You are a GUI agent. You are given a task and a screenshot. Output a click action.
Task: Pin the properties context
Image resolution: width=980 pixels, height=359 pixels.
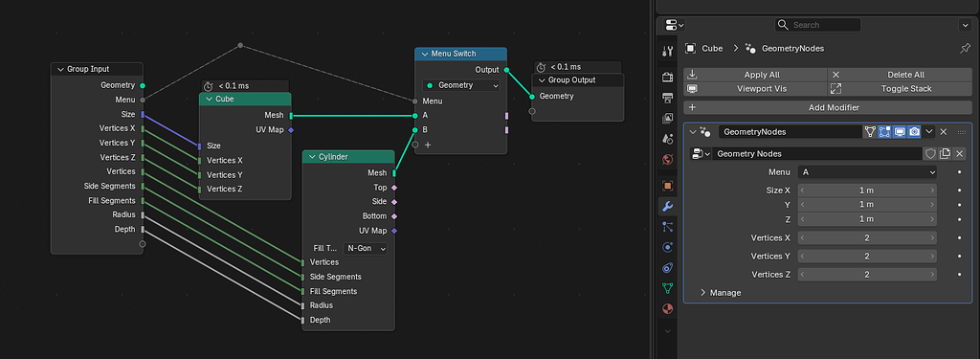965,48
